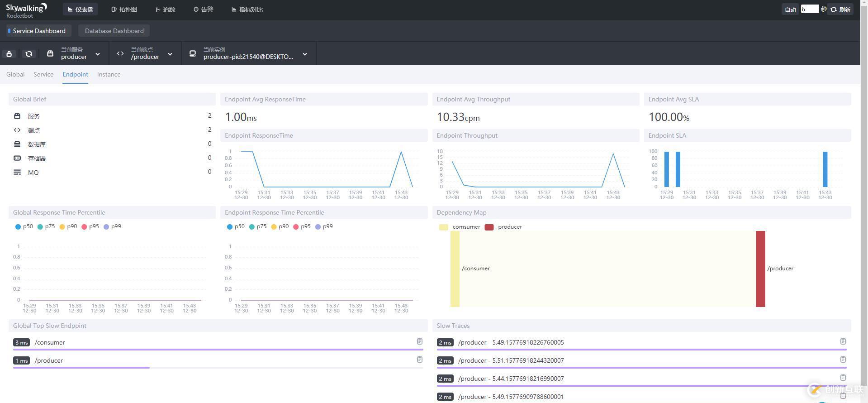The width and height of the screenshot is (868, 403).
Task: Copy the second slow trace ID
Action: click(x=843, y=360)
